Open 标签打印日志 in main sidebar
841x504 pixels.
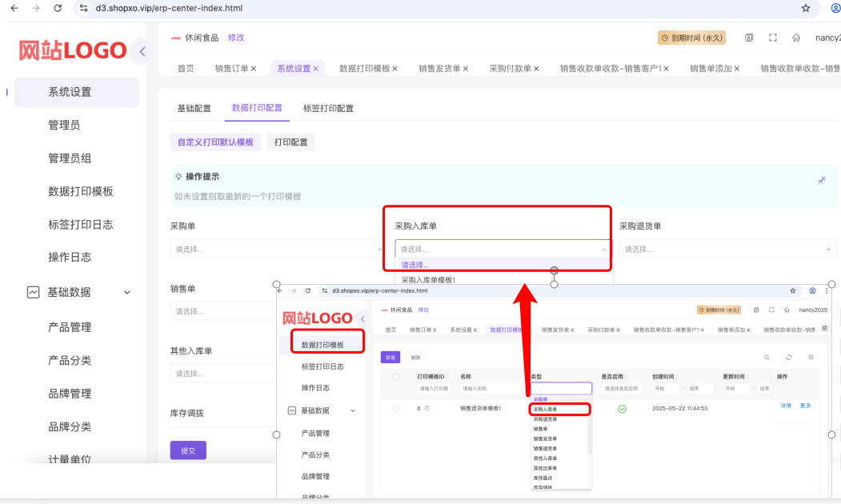81,225
